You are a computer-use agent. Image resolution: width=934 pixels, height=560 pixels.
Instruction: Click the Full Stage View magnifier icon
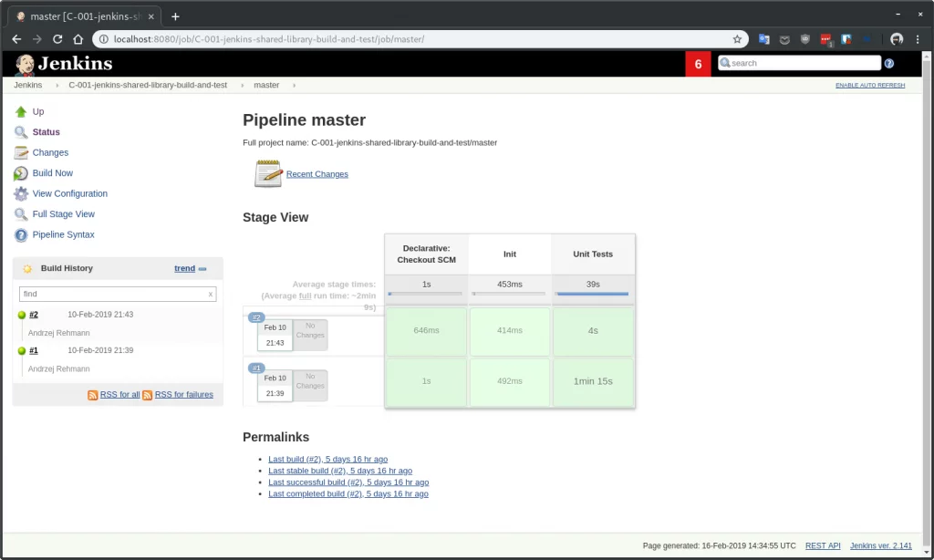coord(21,214)
